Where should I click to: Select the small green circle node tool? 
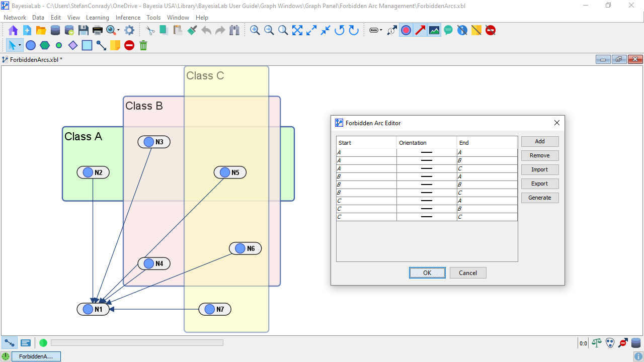[x=59, y=45]
